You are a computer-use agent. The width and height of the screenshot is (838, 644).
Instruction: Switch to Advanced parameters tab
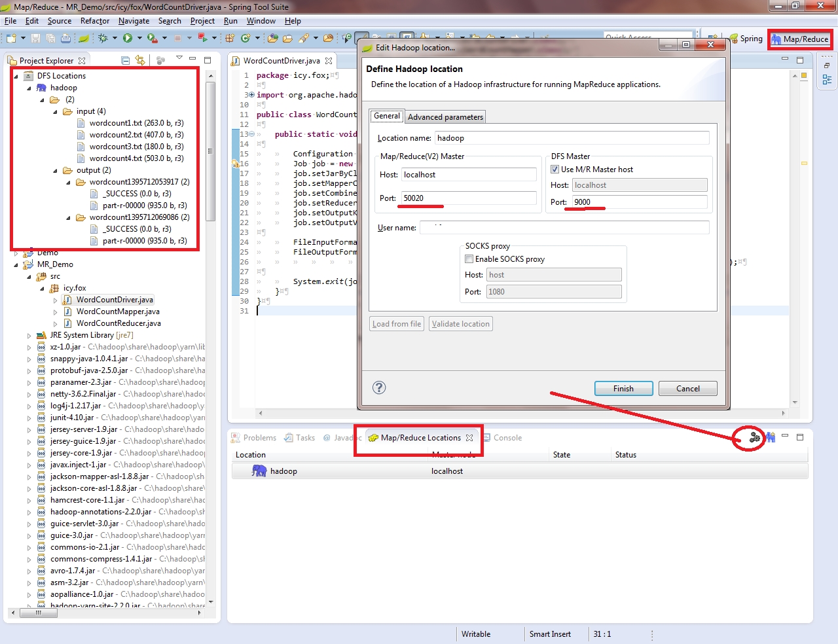tap(445, 117)
